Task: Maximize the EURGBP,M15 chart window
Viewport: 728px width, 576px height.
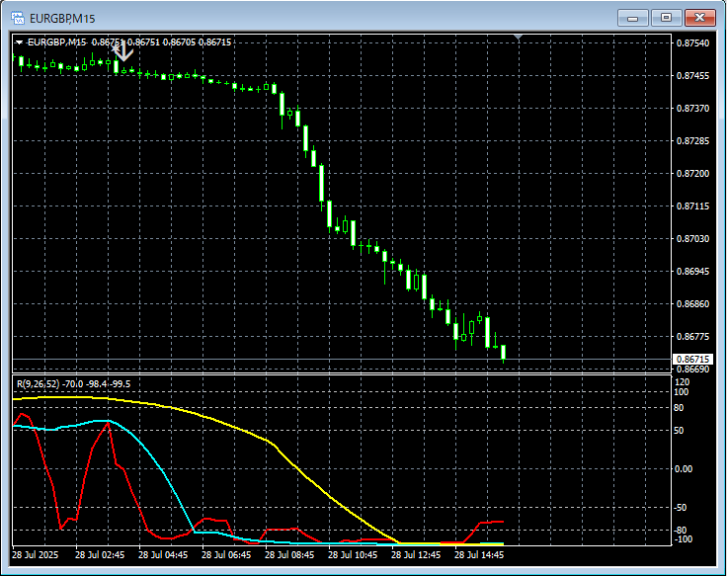Action: coord(667,18)
